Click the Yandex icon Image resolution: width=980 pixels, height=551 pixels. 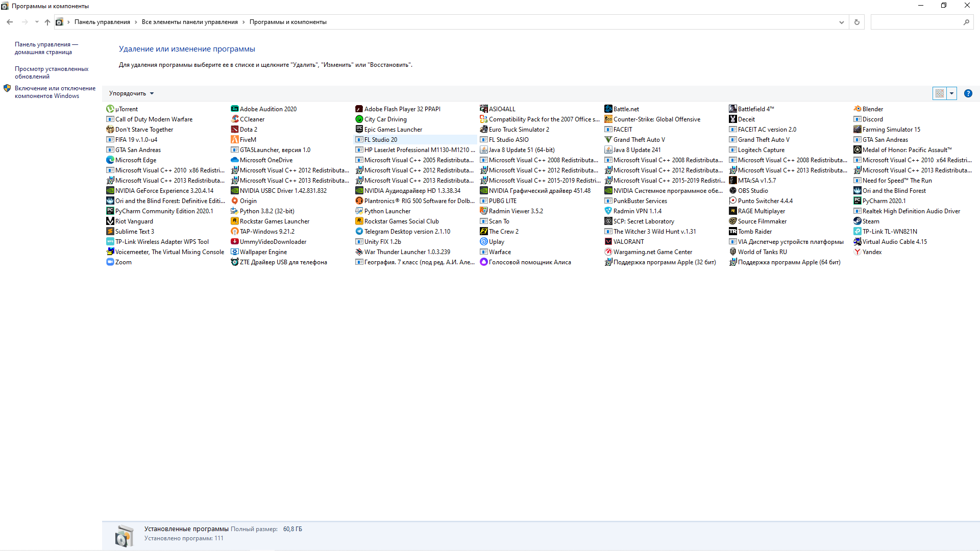pyautogui.click(x=857, y=252)
